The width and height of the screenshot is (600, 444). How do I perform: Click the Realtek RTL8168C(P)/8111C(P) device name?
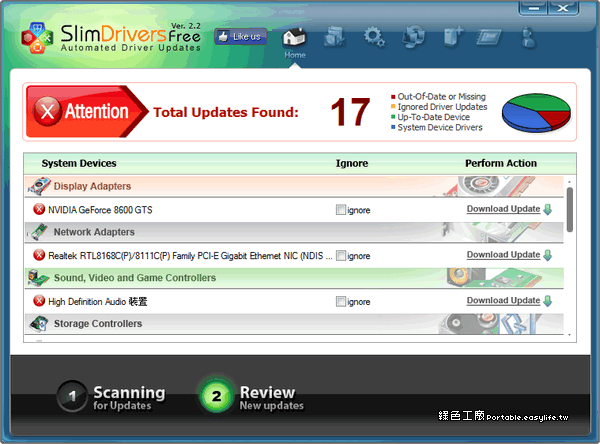point(190,256)
